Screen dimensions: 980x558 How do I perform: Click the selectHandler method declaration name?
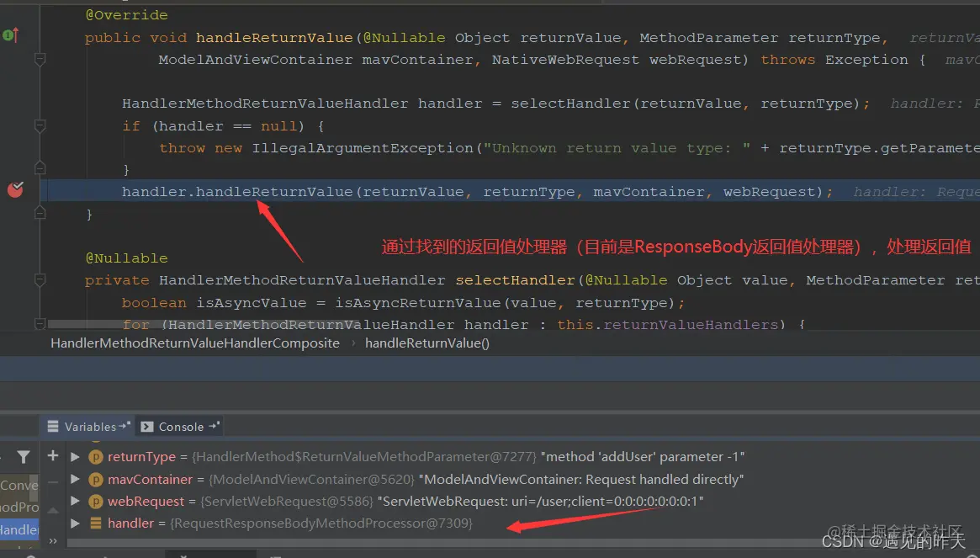[x=515, y=280]
